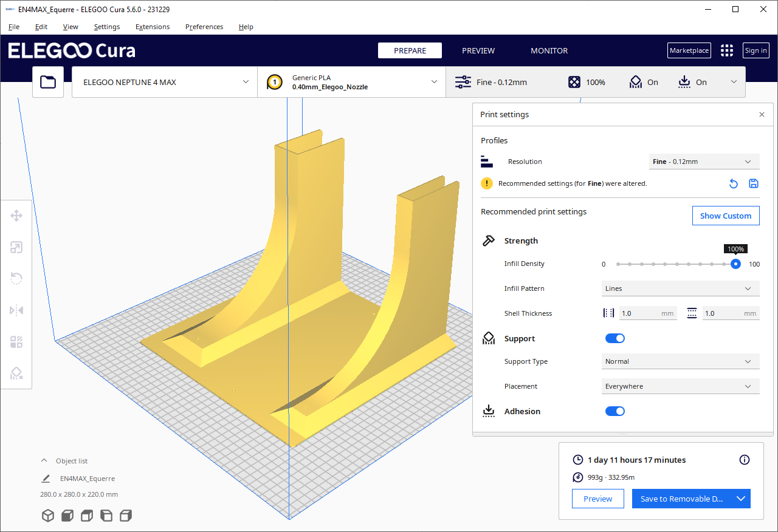Select the Move tool in left toolbar

coord(16,216)
